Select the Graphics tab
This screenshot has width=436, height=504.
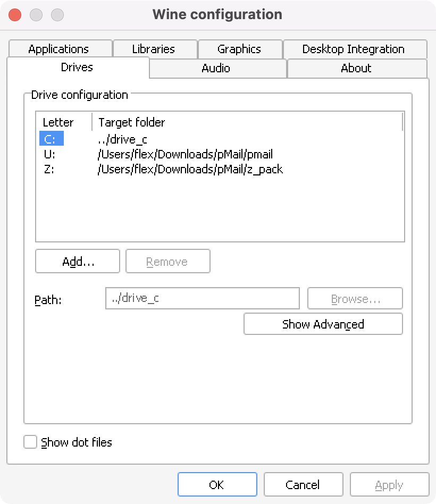240,49
